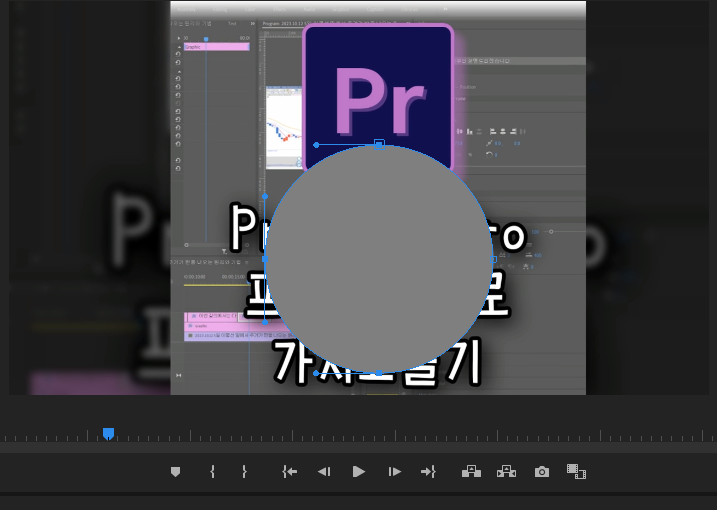The height and width of the screenshot is (510, 717).
Task: Click the Bezier handle below the left anchor
Action: pos(265,322)
